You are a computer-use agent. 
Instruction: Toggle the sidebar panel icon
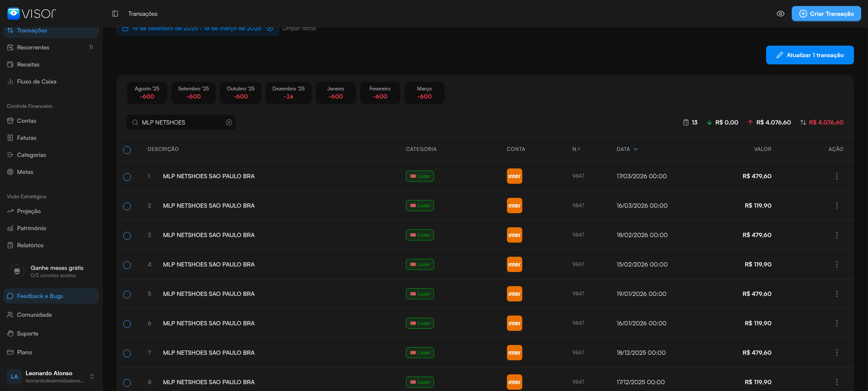pos(115,14)
